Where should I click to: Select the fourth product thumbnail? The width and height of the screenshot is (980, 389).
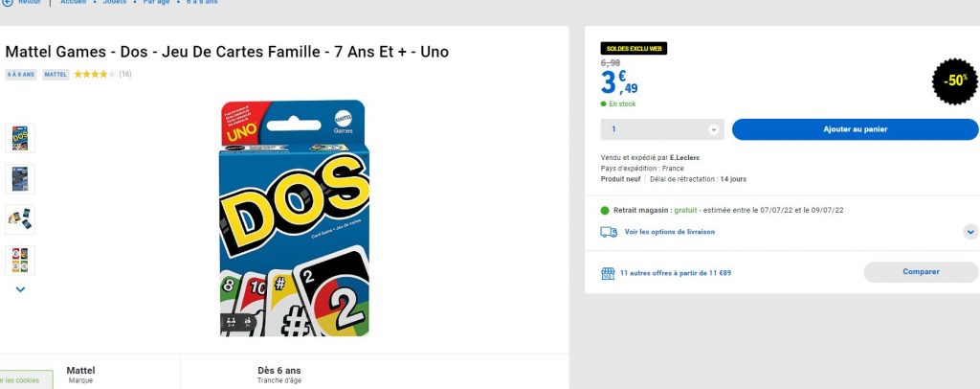(20, 259)
